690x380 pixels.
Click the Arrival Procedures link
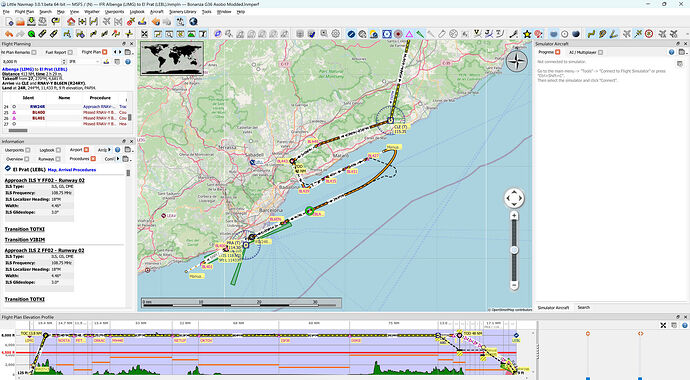(x=77, y=170)
